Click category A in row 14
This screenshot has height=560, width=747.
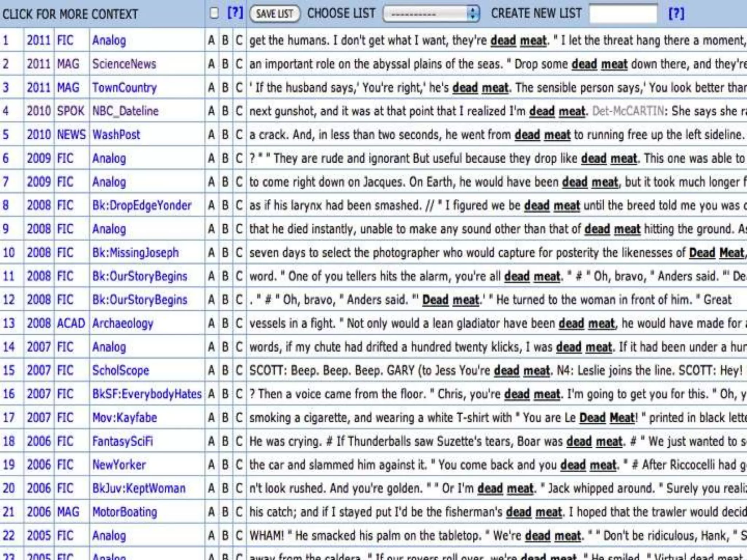tap(212, 347)
